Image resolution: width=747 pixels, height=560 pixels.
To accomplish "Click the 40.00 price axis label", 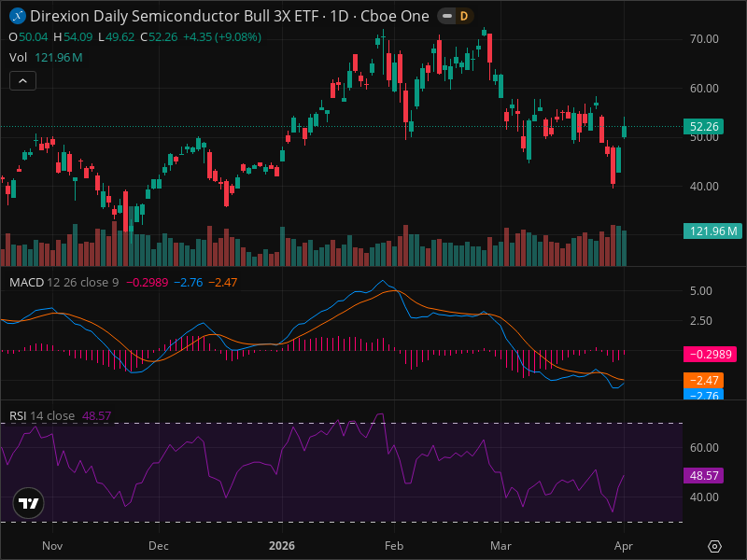I will [x=704, y=186].
